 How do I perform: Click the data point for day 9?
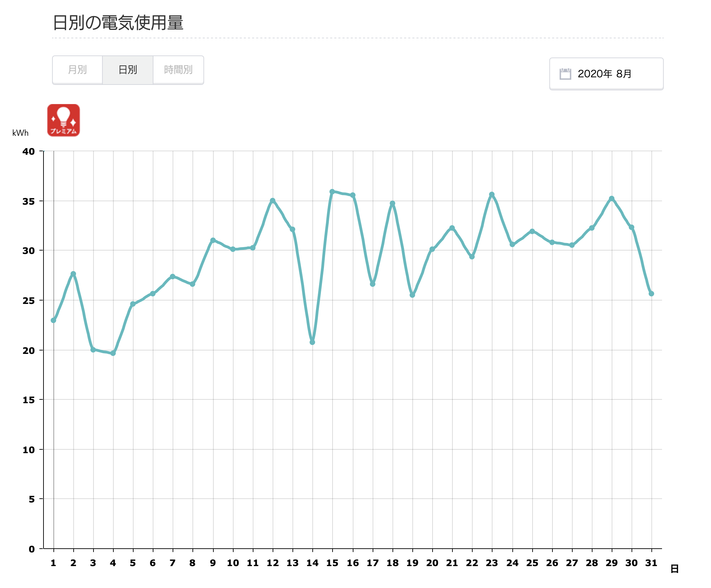(213, 240)
